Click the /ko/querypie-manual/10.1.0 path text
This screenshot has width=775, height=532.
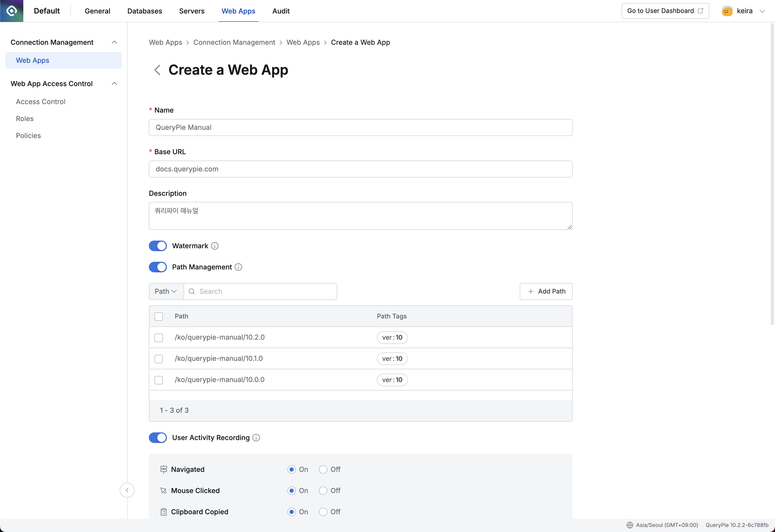point(219,358)
